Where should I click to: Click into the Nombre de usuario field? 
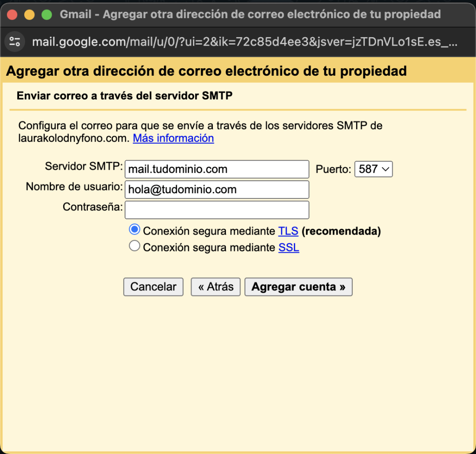217,190
